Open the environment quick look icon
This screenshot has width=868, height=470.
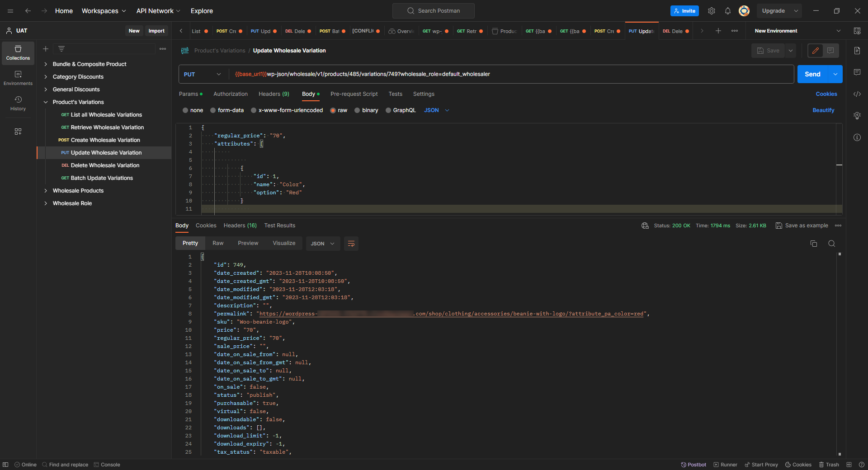click(857, 31)
